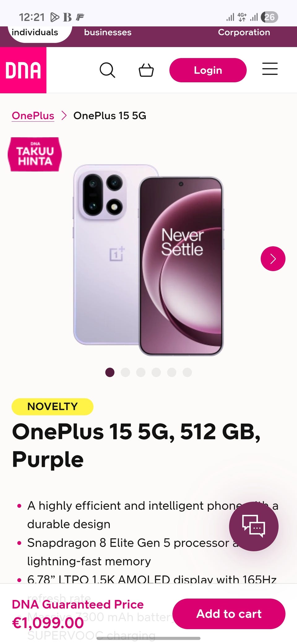The width and height of the screenshot is (297, 644).
Task: Follow the OnePlus breadcrumb link
Action: (33, 115)
